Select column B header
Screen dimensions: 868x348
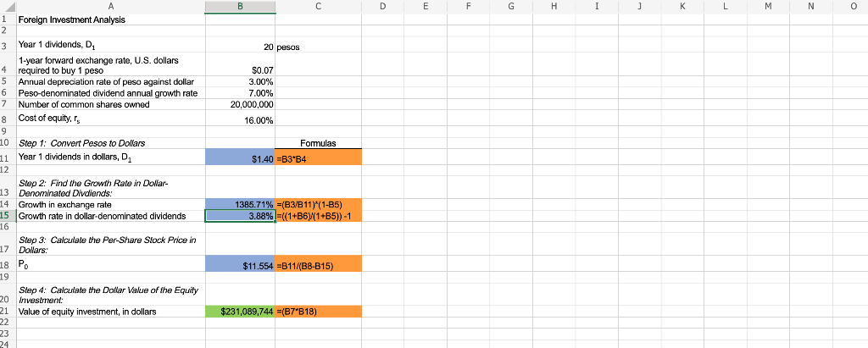pos(240,7)
